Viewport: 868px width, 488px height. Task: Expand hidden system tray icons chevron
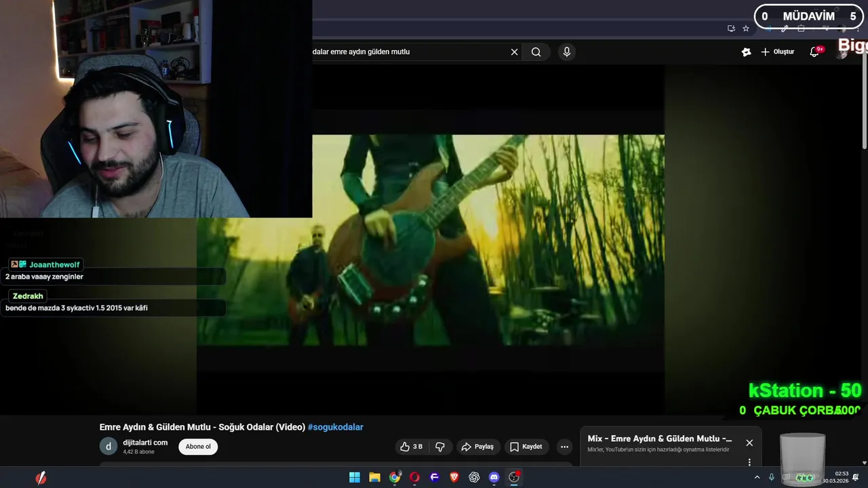757,477
